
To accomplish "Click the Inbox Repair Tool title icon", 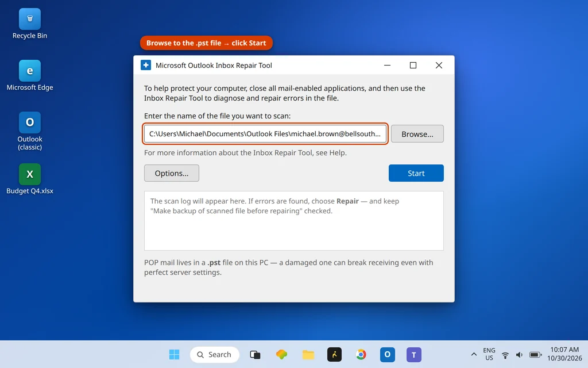I will pos(146,65).
